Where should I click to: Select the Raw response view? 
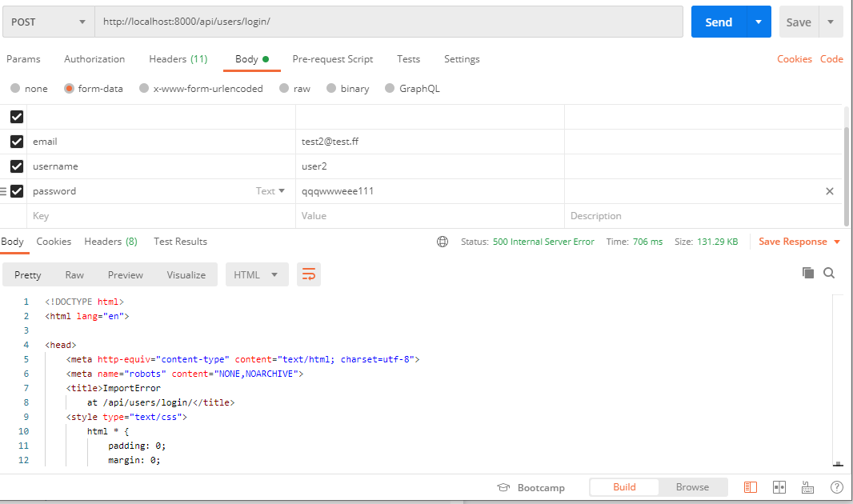[x=74, y=274]
